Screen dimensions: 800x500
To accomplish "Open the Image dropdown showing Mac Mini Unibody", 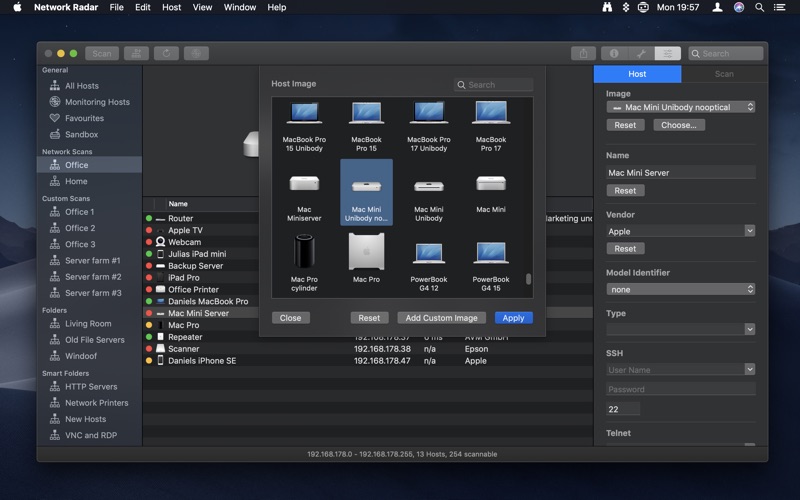I will click(x=680, y=107).
